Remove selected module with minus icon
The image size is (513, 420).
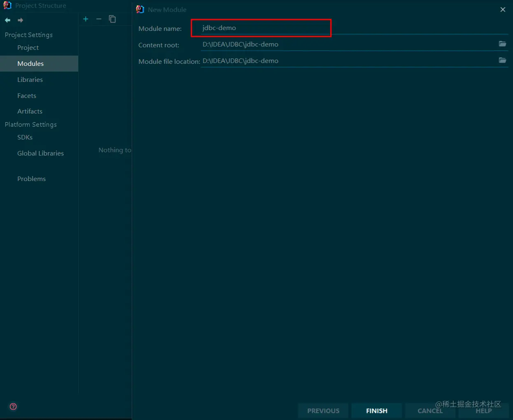click(x=99, y=19)
